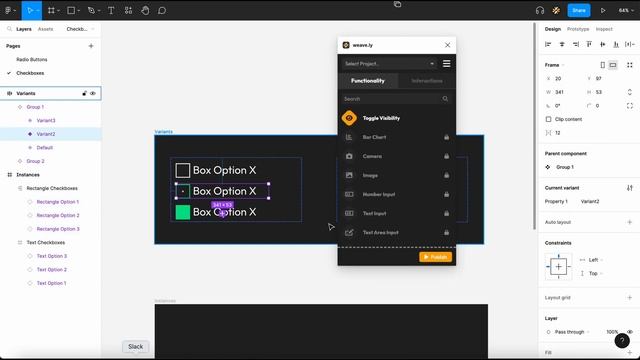This screenshot has width=640, height=360.
Task: Align top icon in Design panel
Action: (589, 44)
